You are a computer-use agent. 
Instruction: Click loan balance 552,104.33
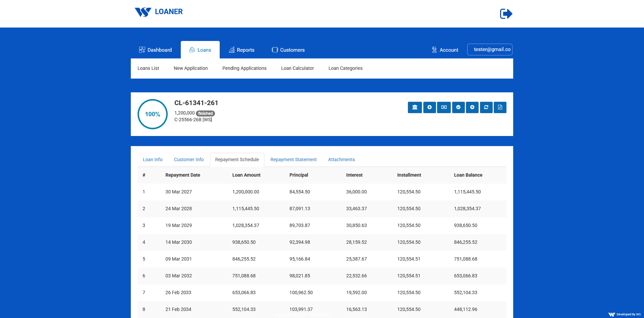pos(466,292)
